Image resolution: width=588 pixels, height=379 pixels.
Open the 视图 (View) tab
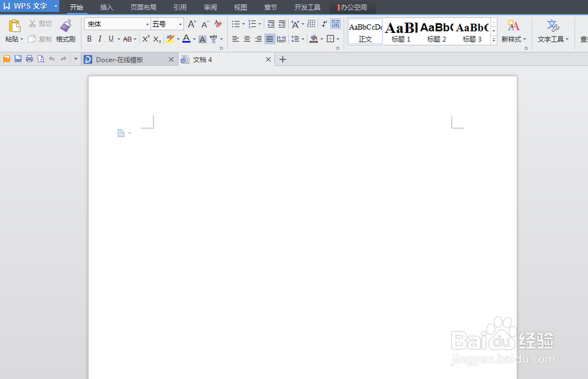240,7
